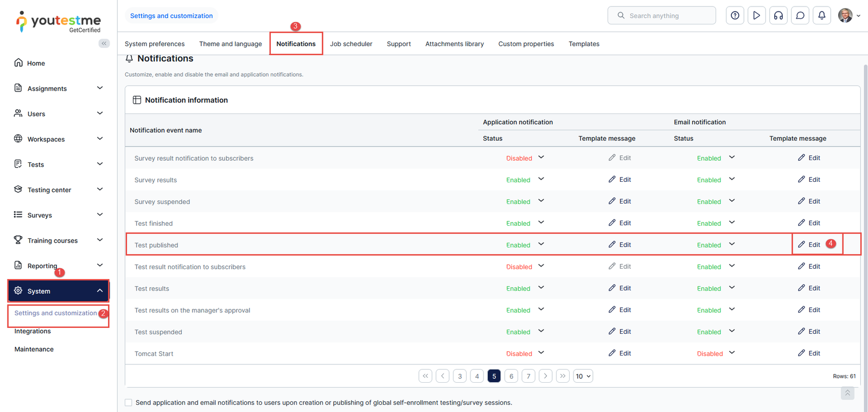Open the chat messages icon
The height and width of the screenshot is (412, 868).
[x=800, y=16]
